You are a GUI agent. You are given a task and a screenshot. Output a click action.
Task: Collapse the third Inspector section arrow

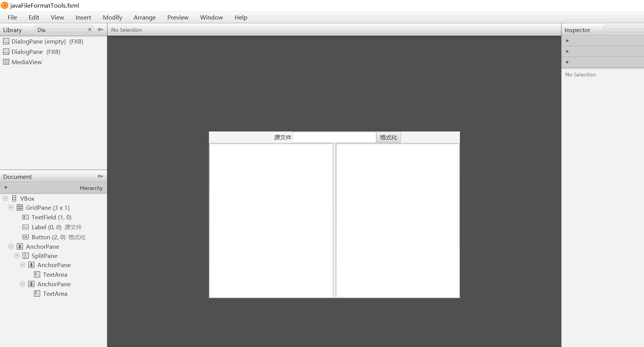click(567, 62)
